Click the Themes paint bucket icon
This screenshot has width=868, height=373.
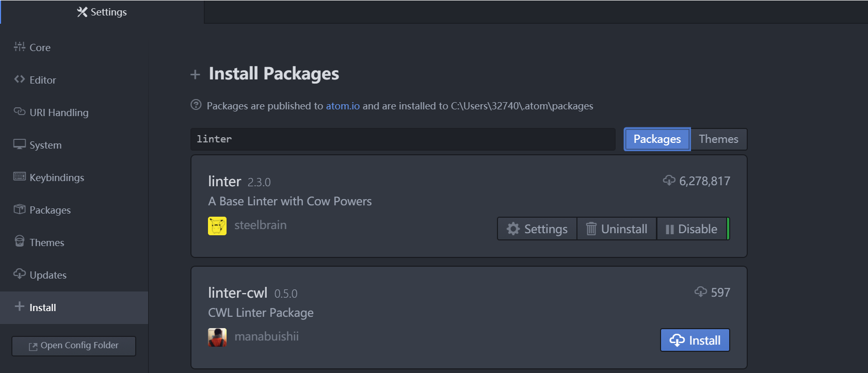pos(20,242)
